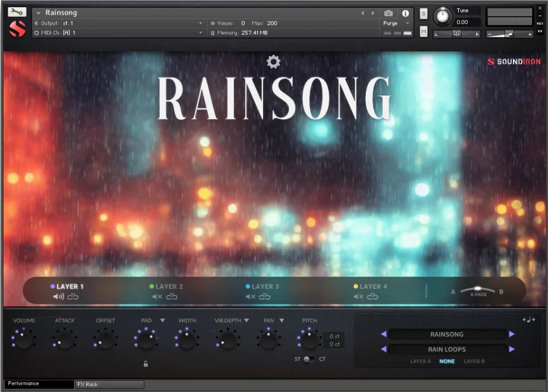
Task: Go to previous instrument arrow in header
Action: tap(363, 13)
